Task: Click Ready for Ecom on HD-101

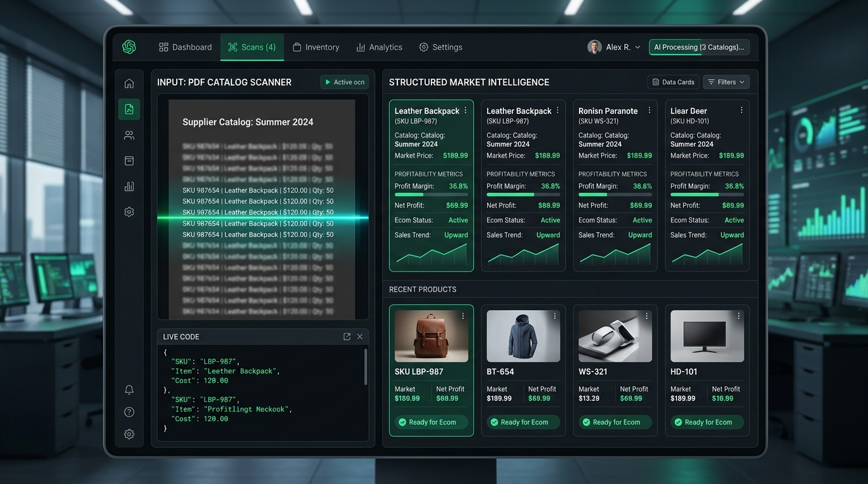Action: tap(707, 422)
